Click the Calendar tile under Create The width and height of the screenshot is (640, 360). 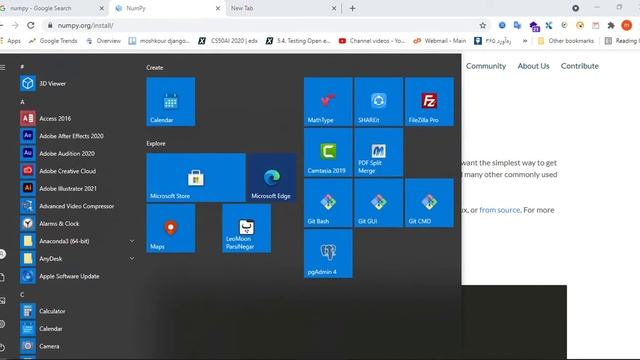(x=171, y=102)
